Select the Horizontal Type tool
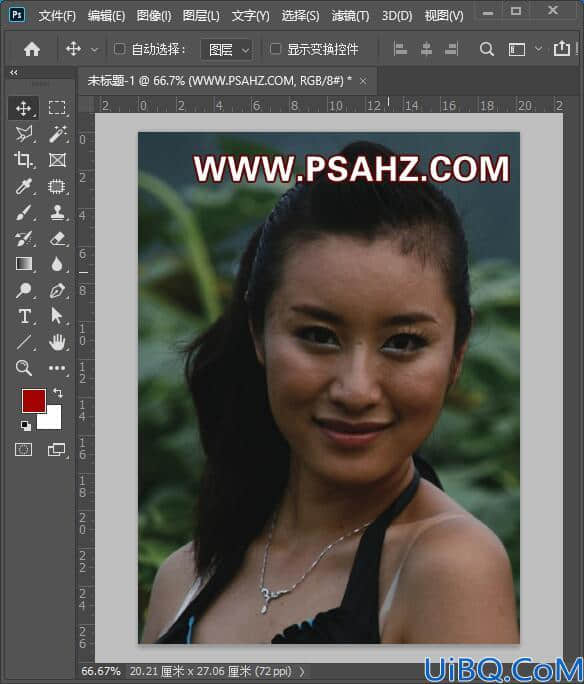The image size is (584, 684). pos(24,316)
